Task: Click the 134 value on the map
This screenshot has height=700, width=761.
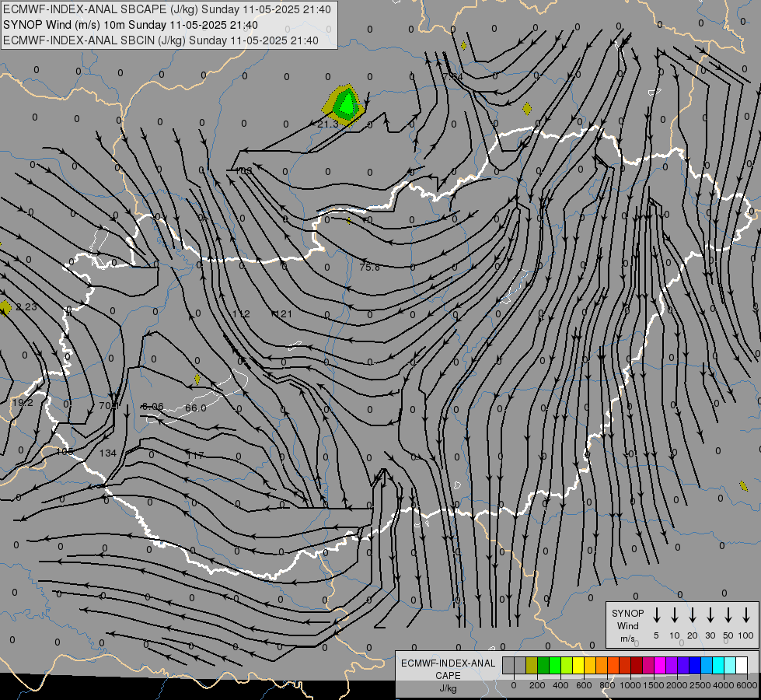Action: click(x=108, y=453)
